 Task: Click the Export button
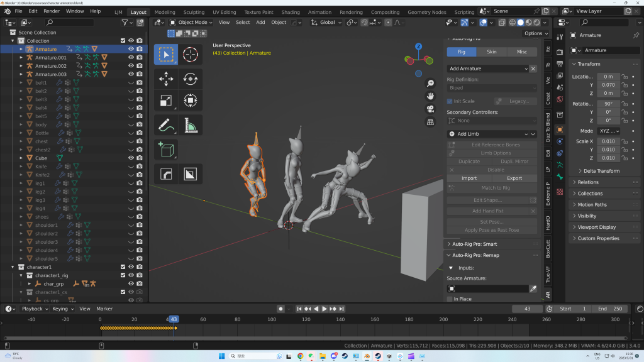514,178
